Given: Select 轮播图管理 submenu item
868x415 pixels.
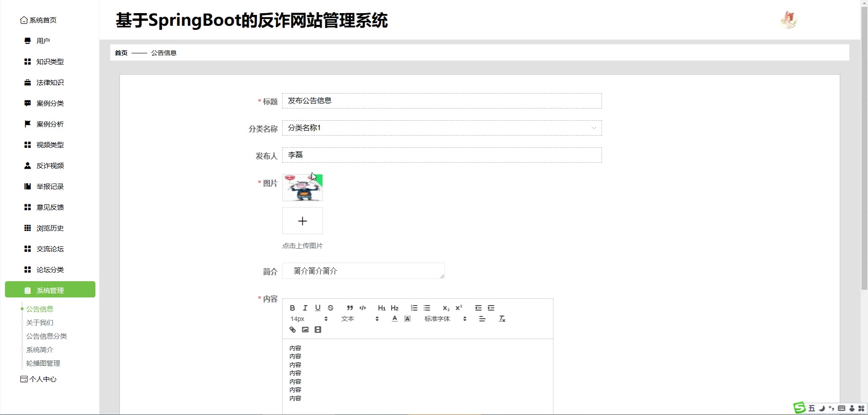Looking at the screenshot, I should (43, 363).
